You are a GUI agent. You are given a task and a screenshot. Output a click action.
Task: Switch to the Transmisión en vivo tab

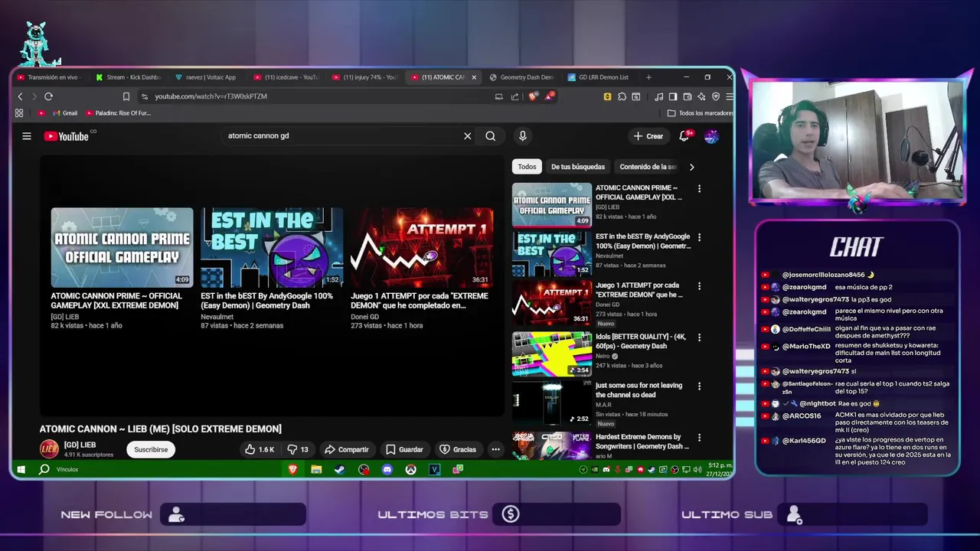coord(51,77)
